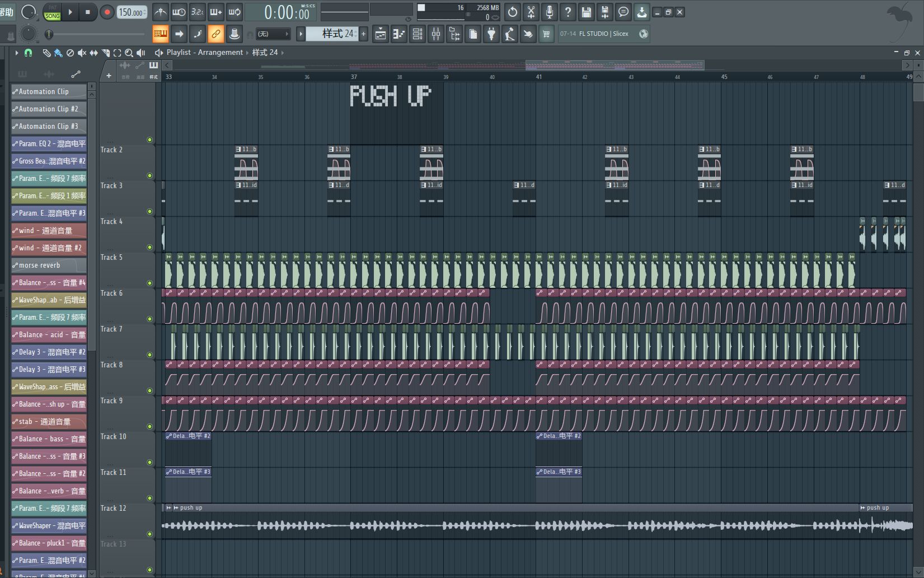This screenshot has width=924, height=578.
Task: Click the download/export tray icon
Action: [642, 12]
